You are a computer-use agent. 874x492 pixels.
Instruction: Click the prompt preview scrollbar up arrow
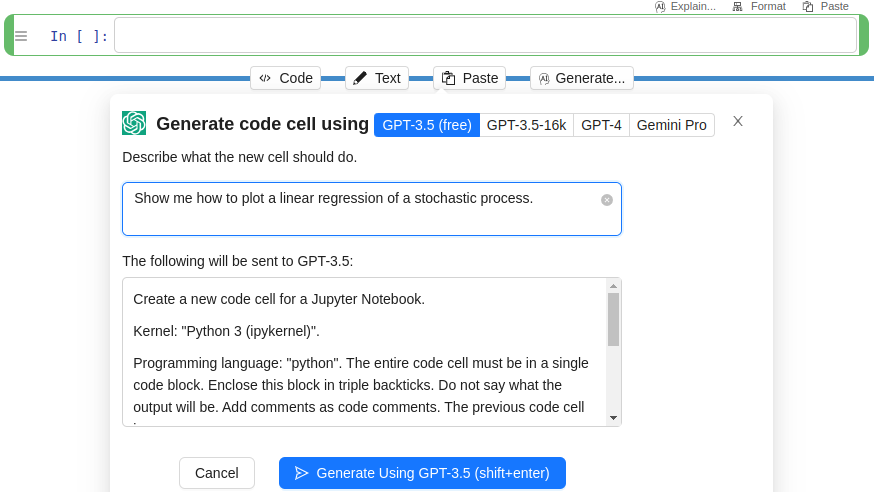coord(613,286)
